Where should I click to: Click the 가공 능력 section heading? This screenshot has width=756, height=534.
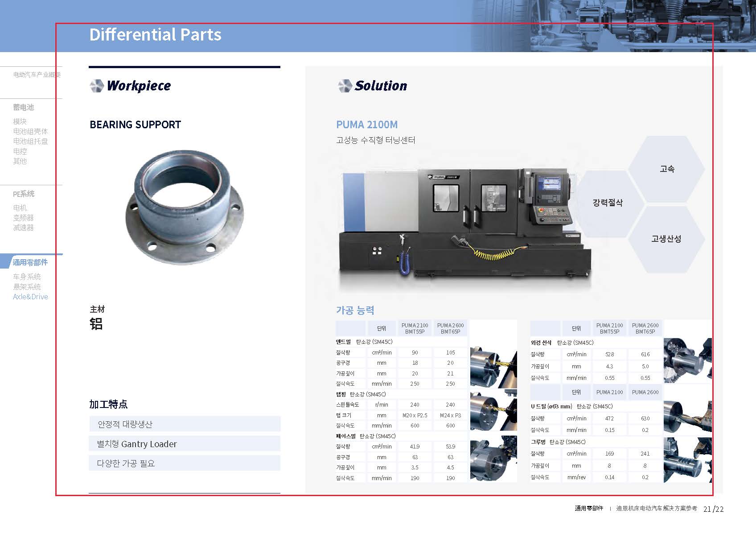pyautogui.click(x=355, y=310)
